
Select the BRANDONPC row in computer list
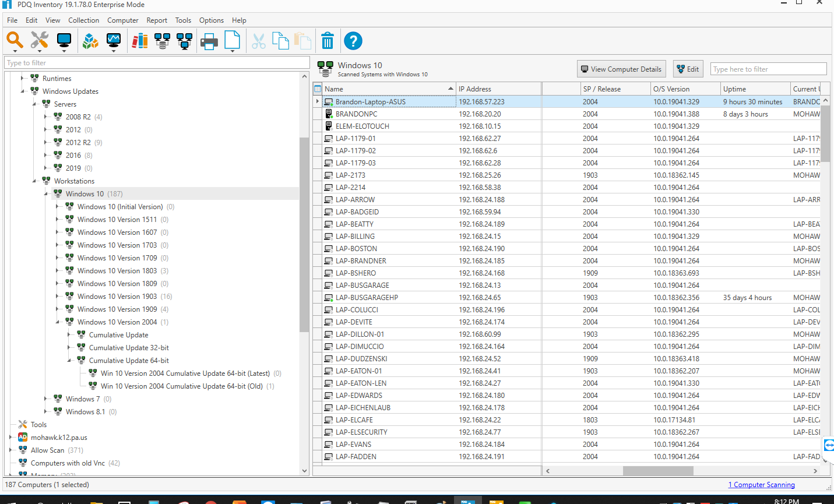click(356, 114)
